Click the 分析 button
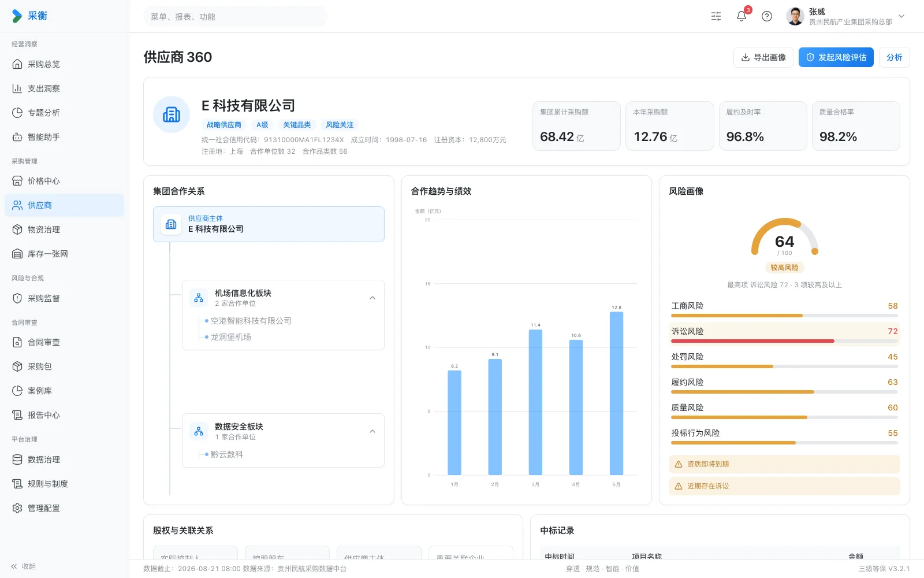Viewport: 924px width, 578px height. [895, 57]
